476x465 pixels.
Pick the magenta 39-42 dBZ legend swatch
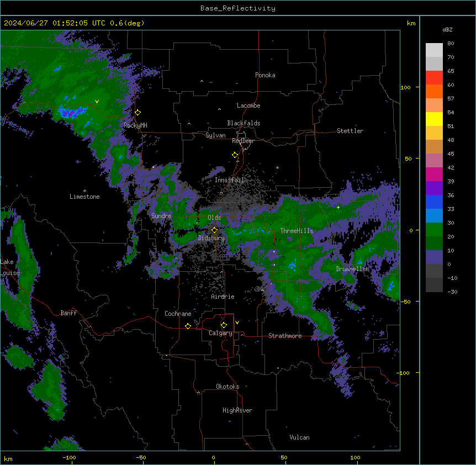(434, 174)
